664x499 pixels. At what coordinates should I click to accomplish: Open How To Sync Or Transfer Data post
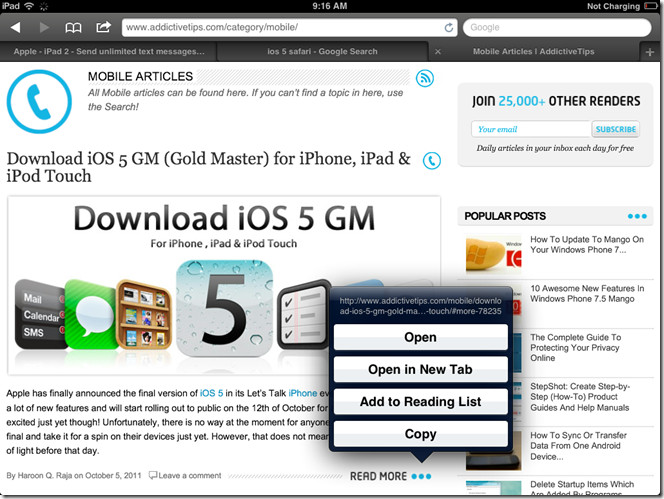pos(578,446)
